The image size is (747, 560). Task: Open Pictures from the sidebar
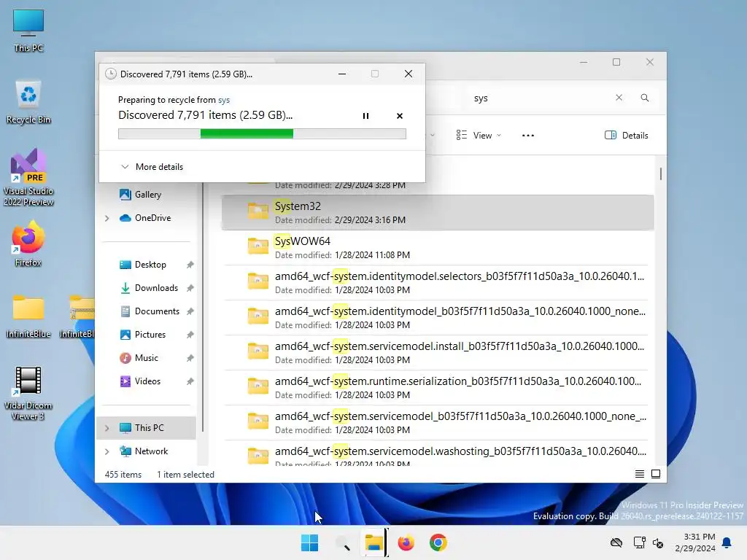click(x=150, y=334)
